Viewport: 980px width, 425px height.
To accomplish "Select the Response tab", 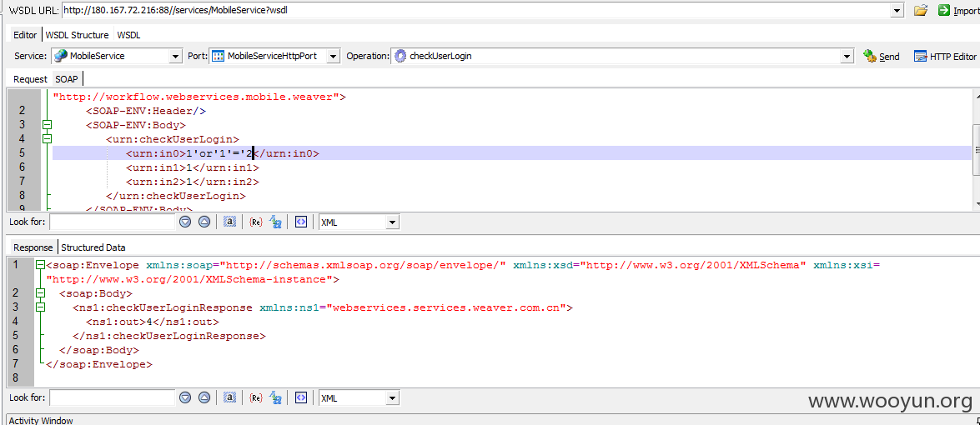I will [x=33, y=247].
